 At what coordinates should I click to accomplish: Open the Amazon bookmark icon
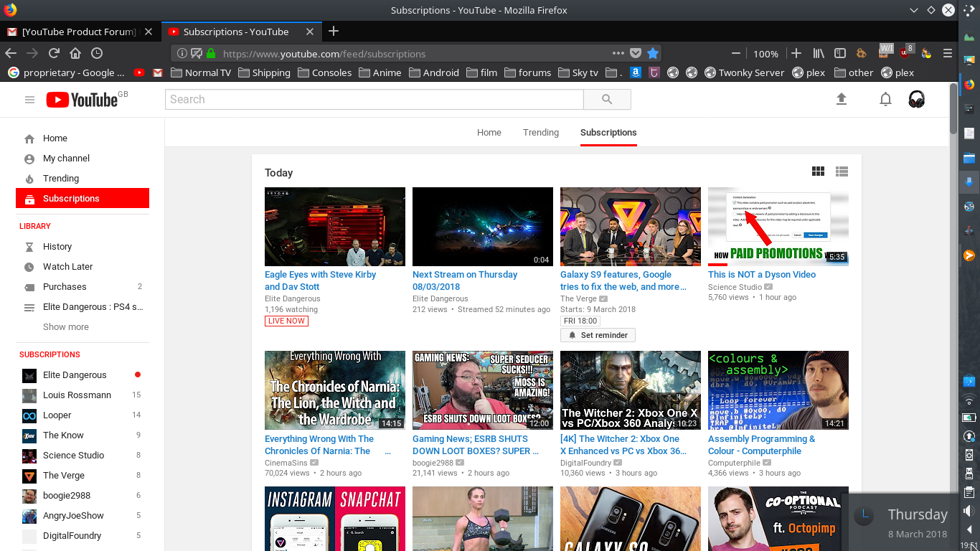pyautogui.click(x=636, y=72)
